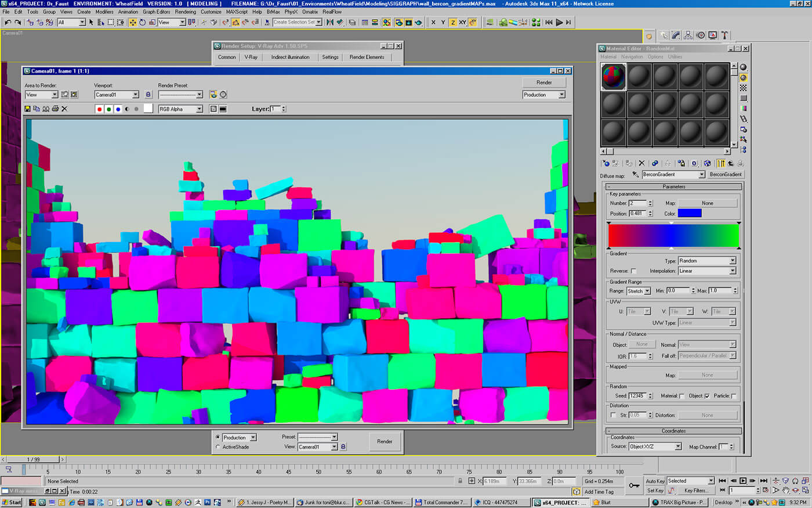Enable the red channel display
The height and width of the screenshot is (508, 812).
100,109
